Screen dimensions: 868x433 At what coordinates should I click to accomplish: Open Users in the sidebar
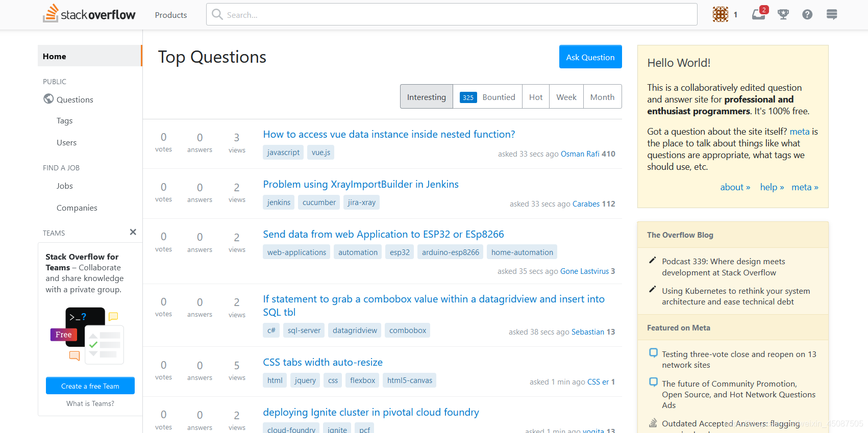coord(66,143)
